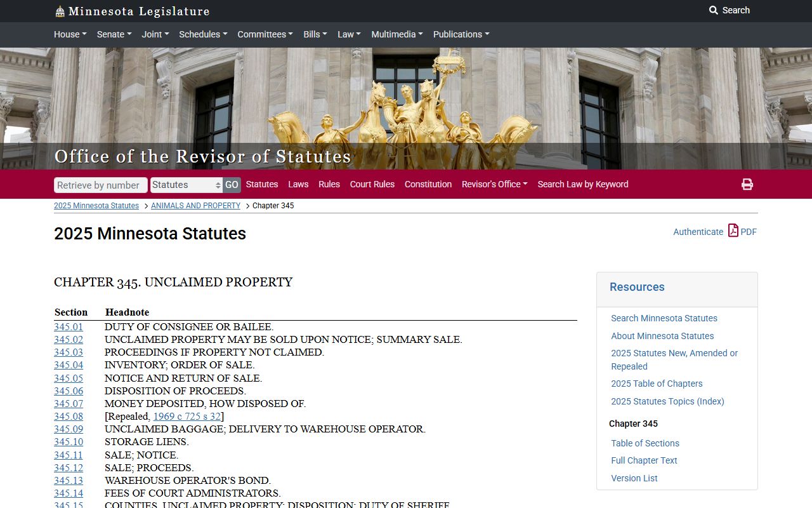Follow the ANIMALS AND PROPERTY breadcrumb
This screenshot has height=508, width=812.
coord(195,206)
